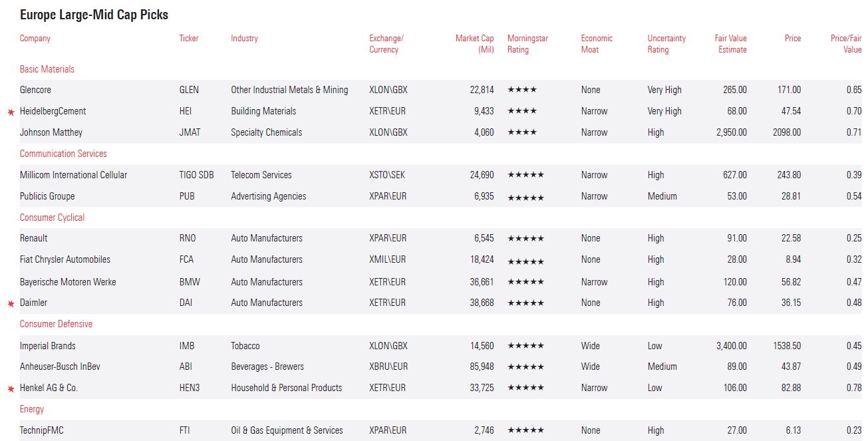Open the Energy sector heading

32,409
